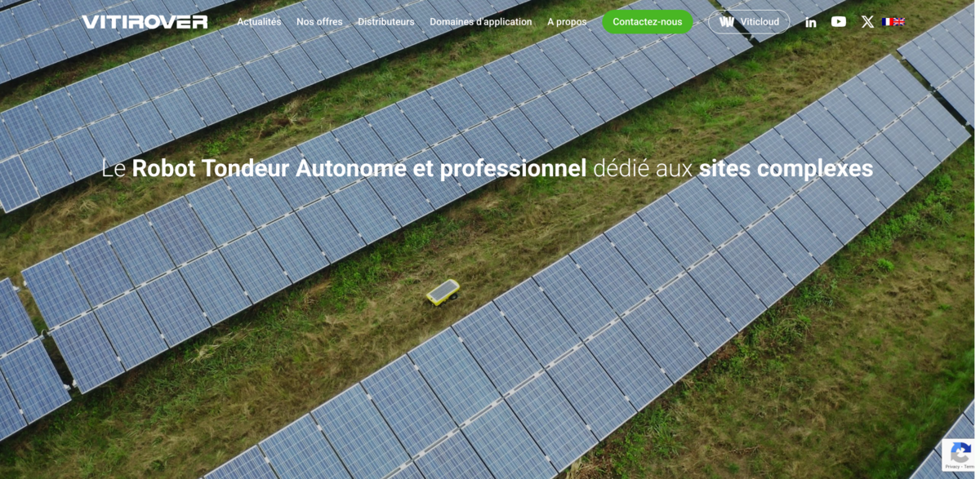Screen dimensions: 980x479
Task: Open the Actualités menu item
Action: pos(259,22)
